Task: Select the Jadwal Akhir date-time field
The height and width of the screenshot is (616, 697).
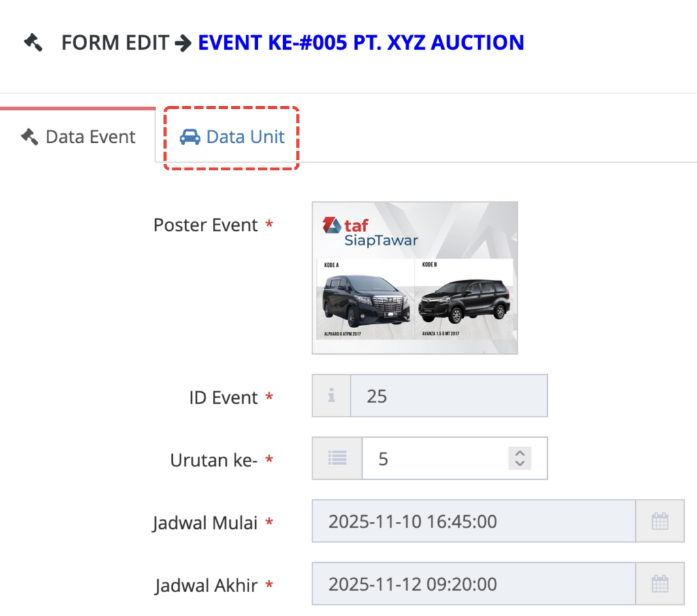Action: coord(473,583)
